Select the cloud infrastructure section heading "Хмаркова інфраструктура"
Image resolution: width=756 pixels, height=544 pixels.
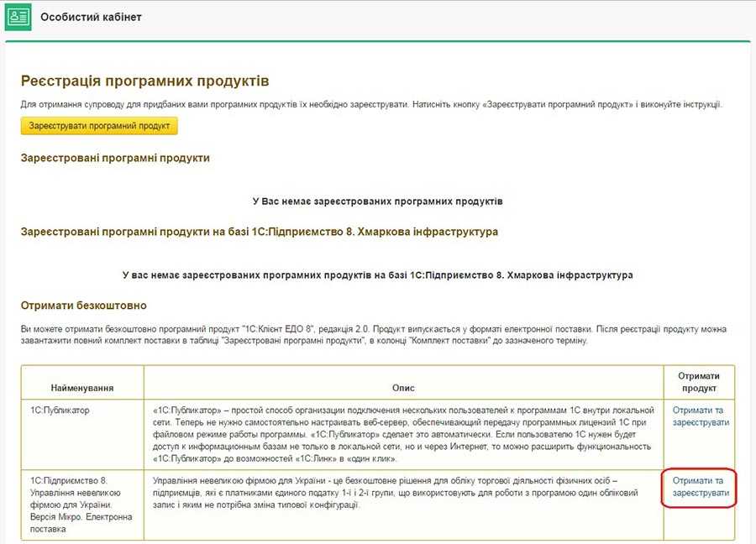260,232
